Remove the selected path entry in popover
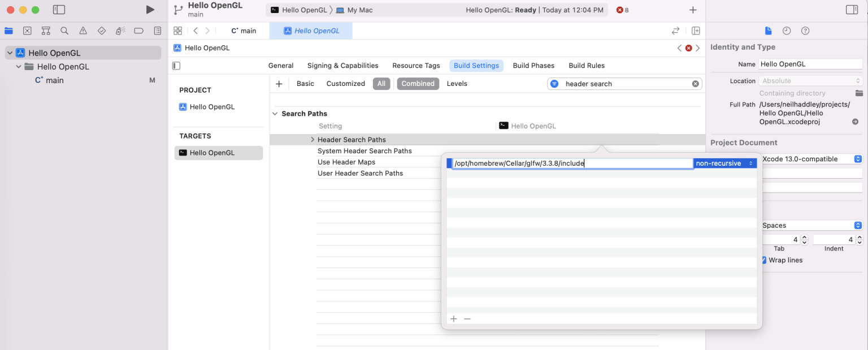Image resolution: width=868 pixels, height=350 pixels. click(x=467, y=319)
